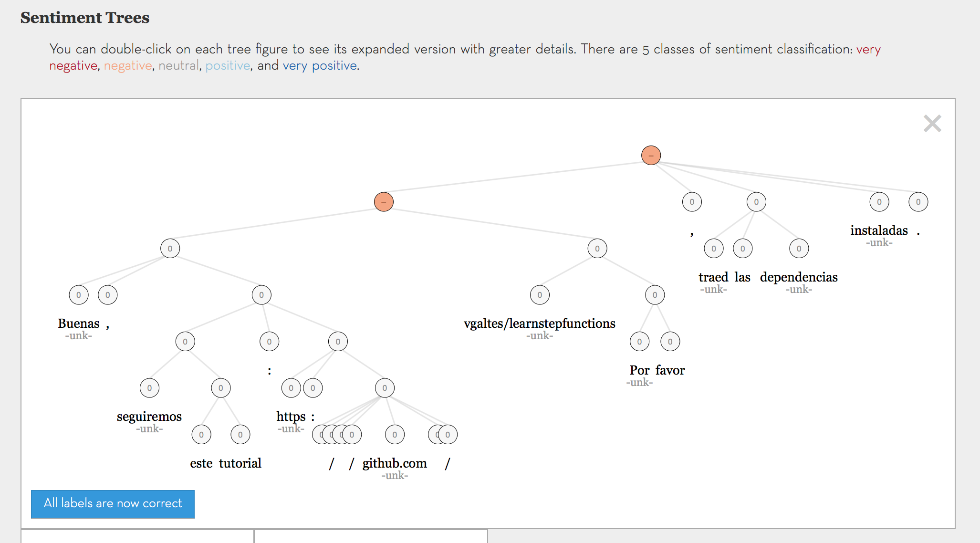The width and height of the screenshot is (980, 543).
Task: Toggle the sentiment node above 'las'
Action: [742, 248]
